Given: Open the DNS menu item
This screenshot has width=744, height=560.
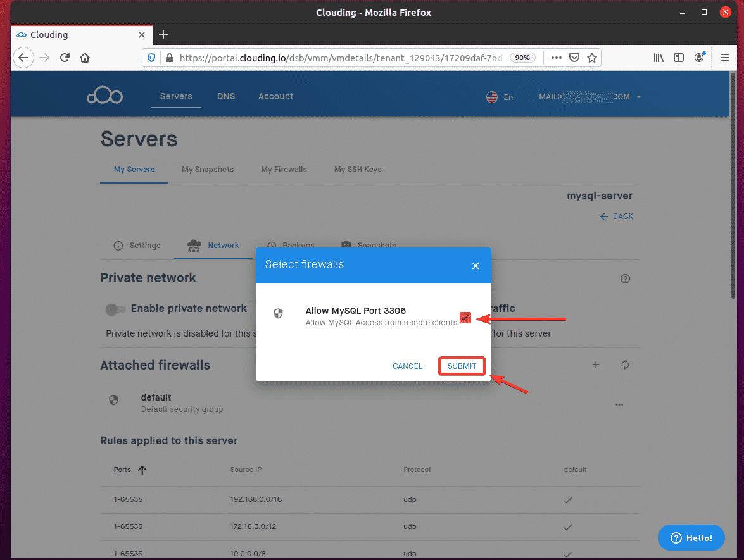Looking at the screenshot, I should (x=226, y=96).
